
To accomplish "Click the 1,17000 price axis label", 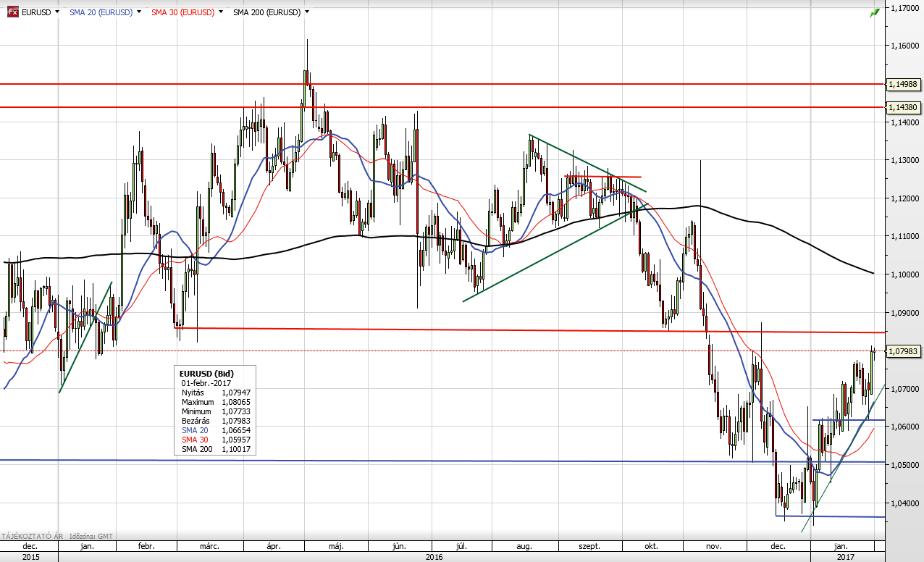I will coord(905,8).
